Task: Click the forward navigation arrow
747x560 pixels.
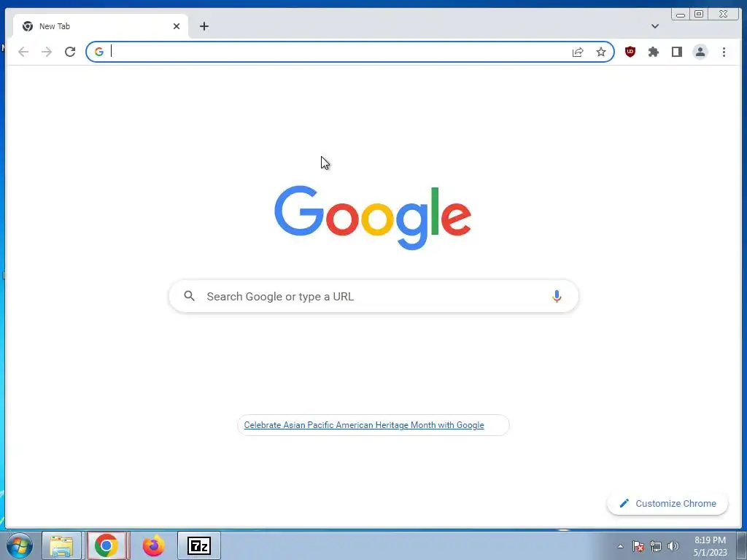Action: coord(47,52)
